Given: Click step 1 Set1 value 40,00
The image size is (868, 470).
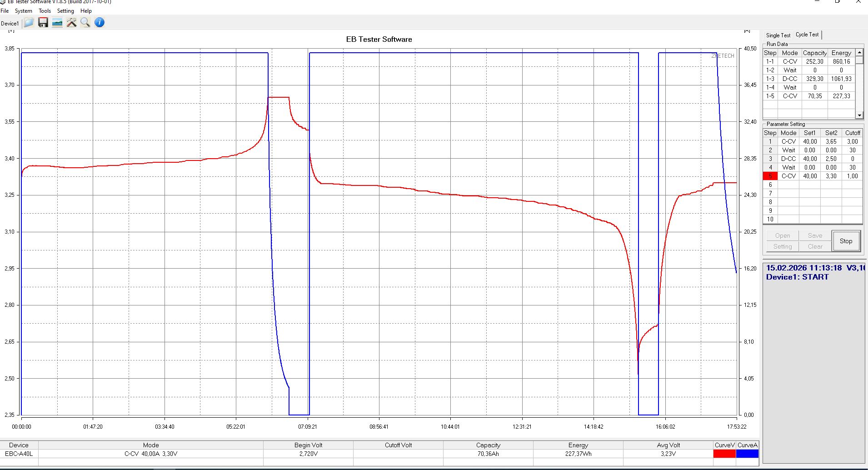Looking at the screenshot, I should (x=810, y=142).
